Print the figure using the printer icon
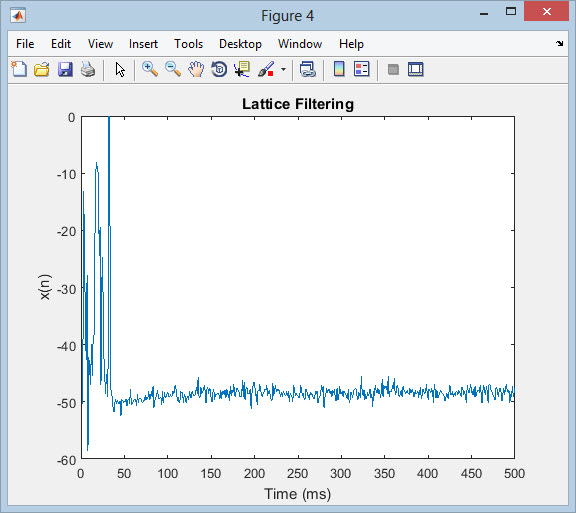The image size is (576, 513). (88, 69)
